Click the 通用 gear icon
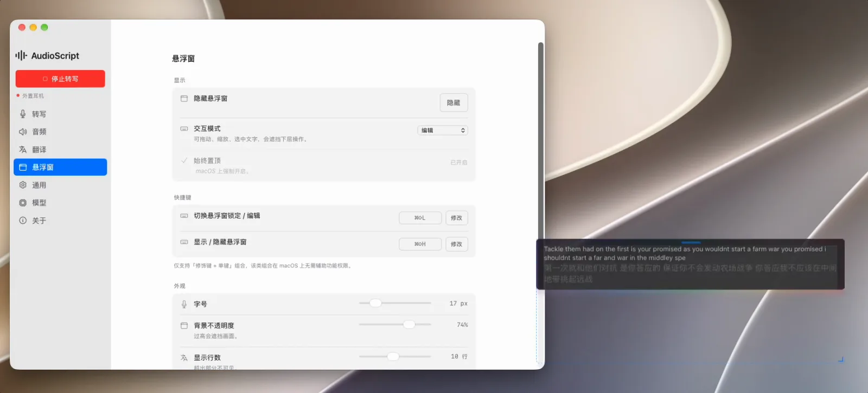Viewport: 868px width, 393px height. [x=23, y=185]
